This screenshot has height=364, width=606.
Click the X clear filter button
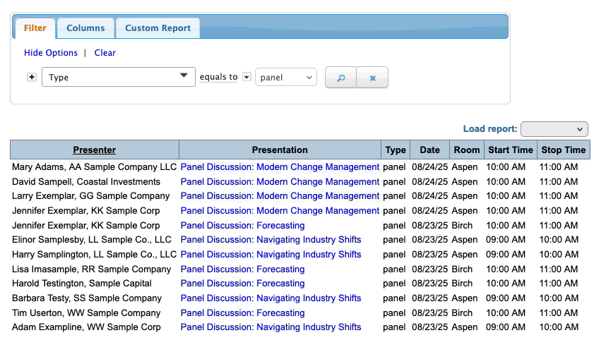point(372,78)
